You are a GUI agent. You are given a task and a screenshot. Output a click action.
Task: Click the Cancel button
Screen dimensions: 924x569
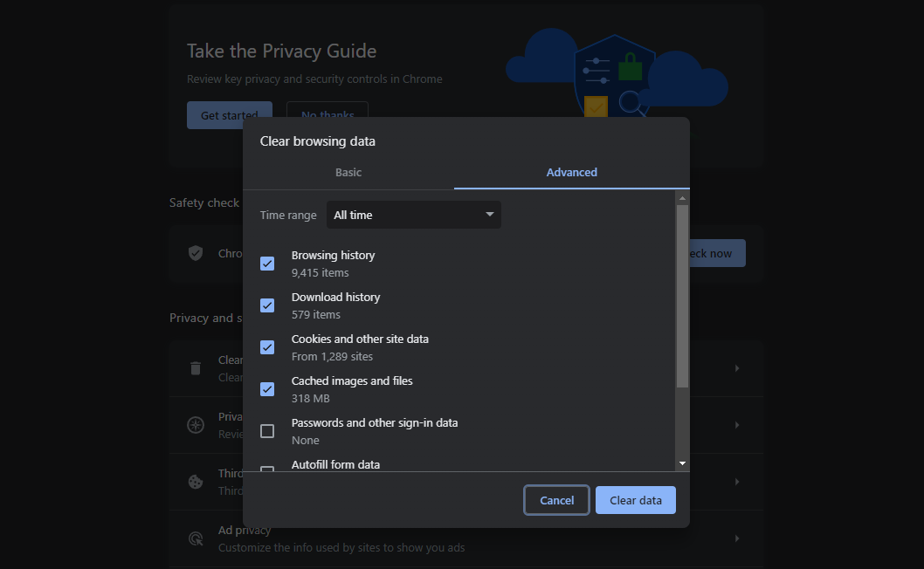tap(556, 500)
